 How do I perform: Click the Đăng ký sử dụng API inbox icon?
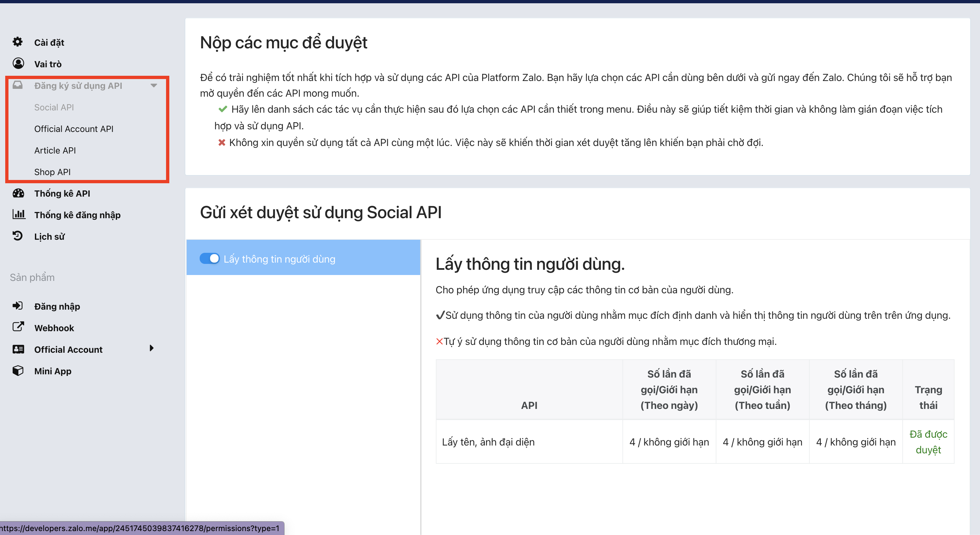tap(18, 85)
